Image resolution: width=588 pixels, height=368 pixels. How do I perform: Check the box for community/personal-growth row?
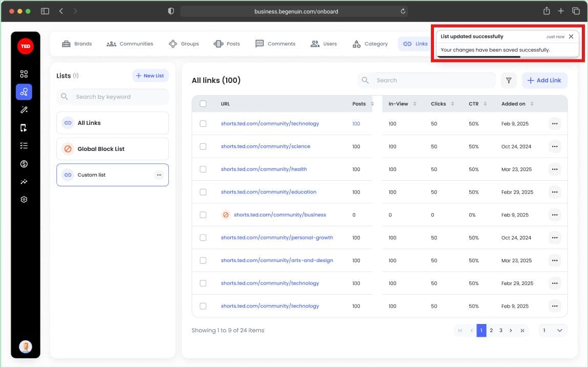[203, 238]
